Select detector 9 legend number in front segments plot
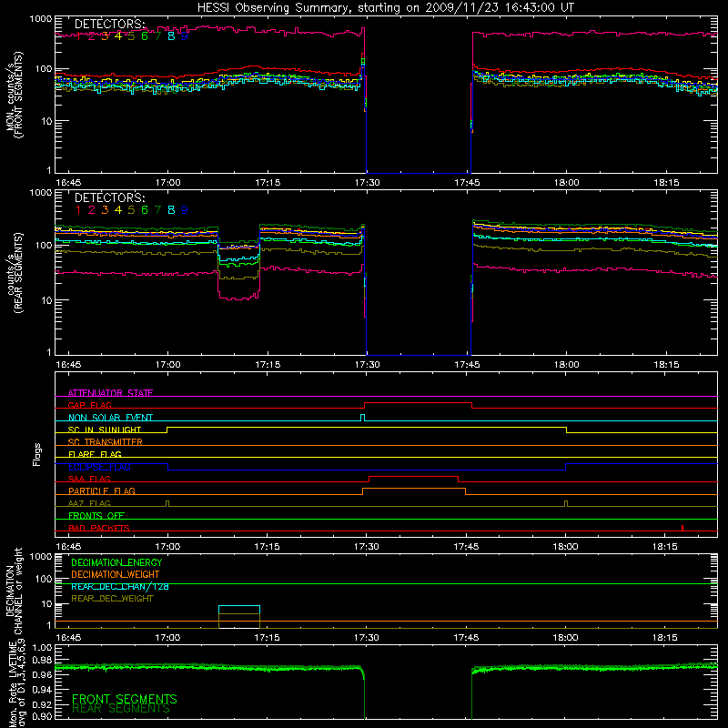 pyautogui.click(x=185, y=36)
